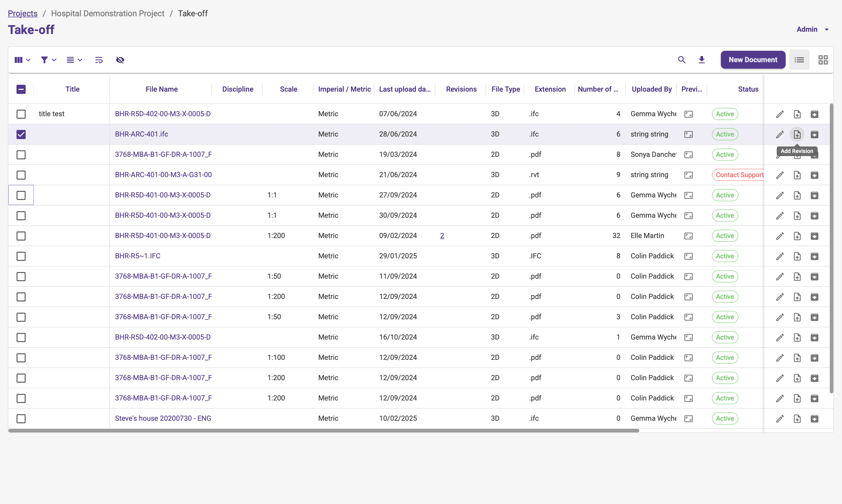Open the search icon in toolbar

[x=681, y=60]
